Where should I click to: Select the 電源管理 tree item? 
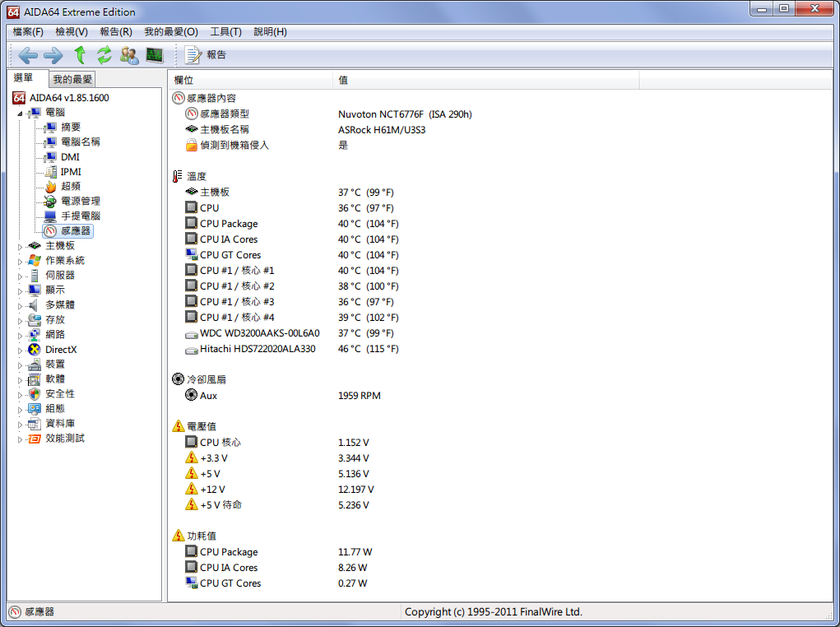coord(81,201)
